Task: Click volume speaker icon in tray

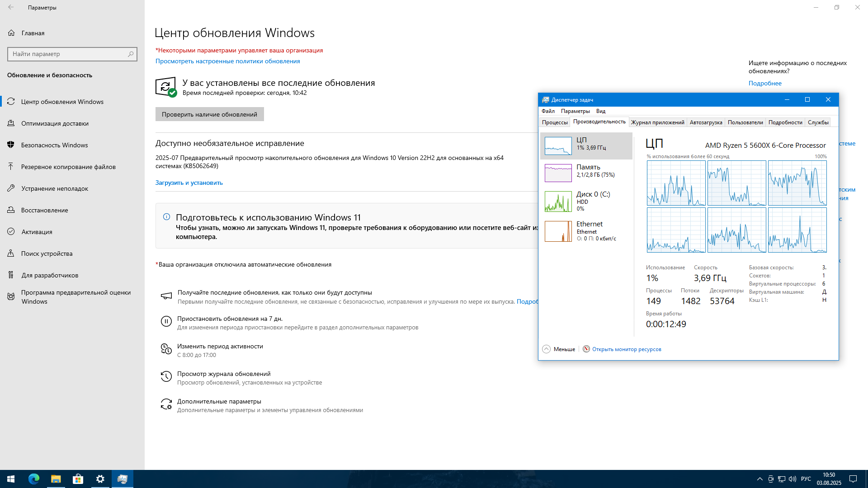Action: pyautogui.click(x=793, y=479)
